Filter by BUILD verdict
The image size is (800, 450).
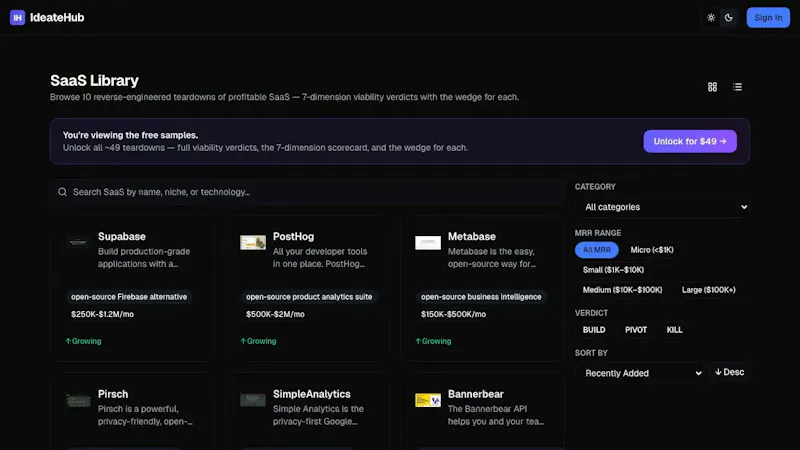click(594, 330)
